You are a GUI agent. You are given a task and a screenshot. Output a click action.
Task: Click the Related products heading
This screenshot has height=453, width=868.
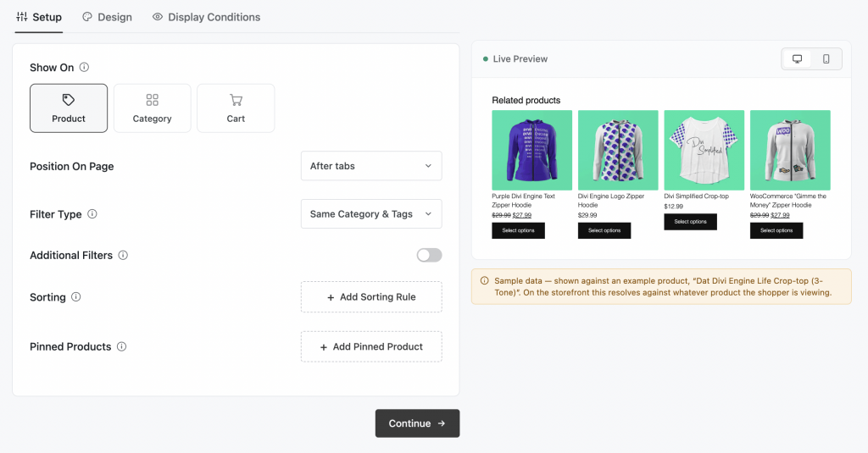526,100
